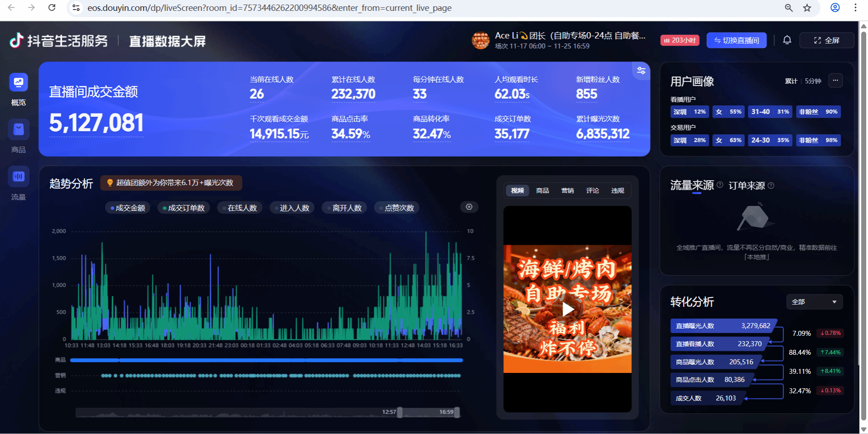Screen dimensions: 868x434
Task: Open metrics settings icon on blue card
Action: 641,71
